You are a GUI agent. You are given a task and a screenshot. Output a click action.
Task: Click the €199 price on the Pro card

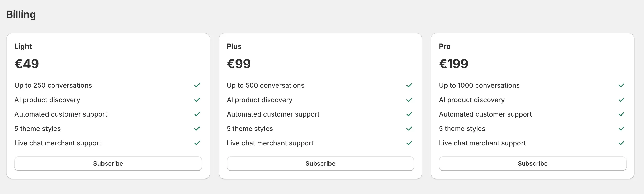point(453,63)
